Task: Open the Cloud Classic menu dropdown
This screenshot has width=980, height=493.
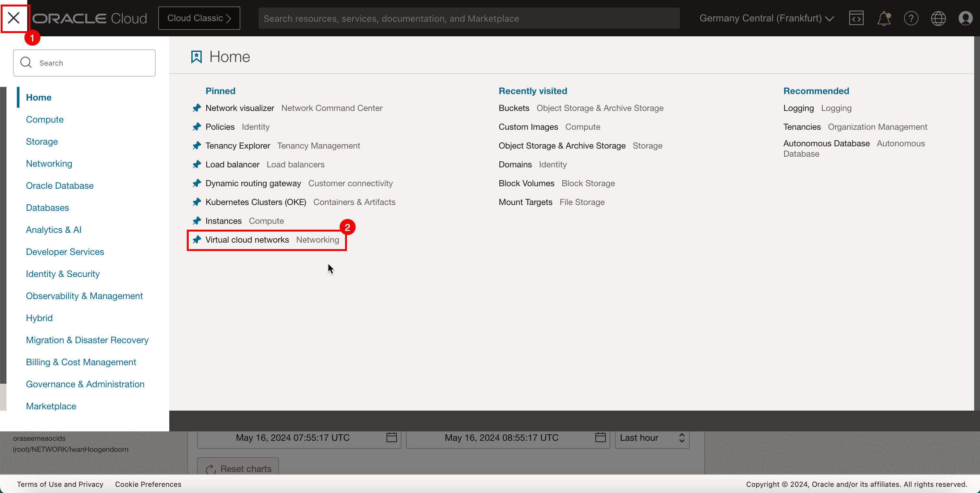Action: (199, 18)
